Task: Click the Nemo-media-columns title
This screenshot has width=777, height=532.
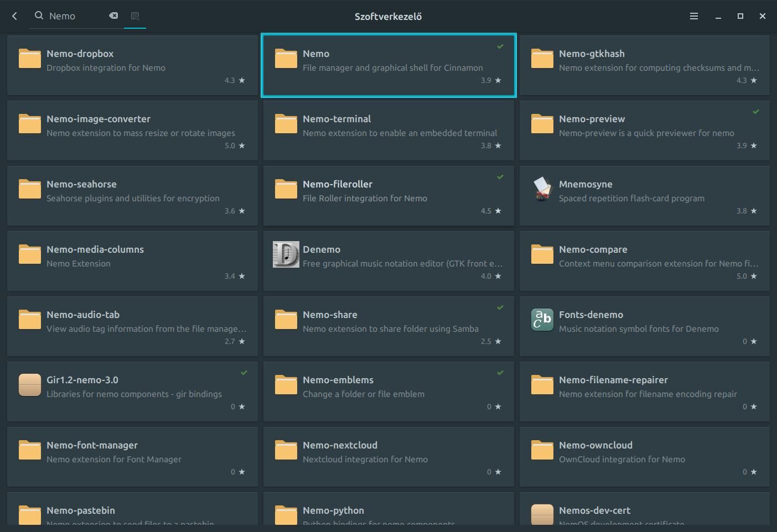Action: point(95,249)
